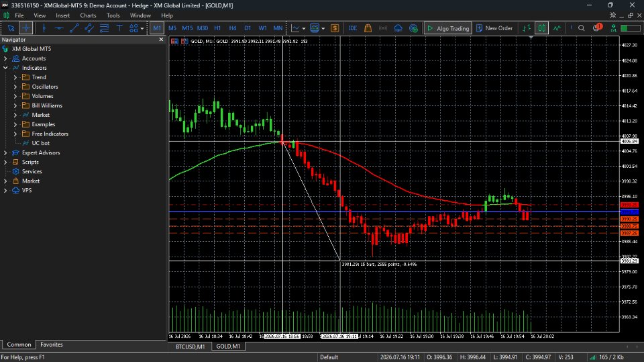Click the dollar sign trading icon

pos(335,28)
